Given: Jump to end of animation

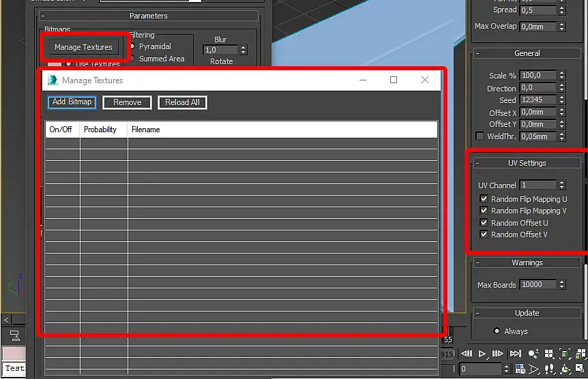Looking at the screenshot, I should 516,354.
